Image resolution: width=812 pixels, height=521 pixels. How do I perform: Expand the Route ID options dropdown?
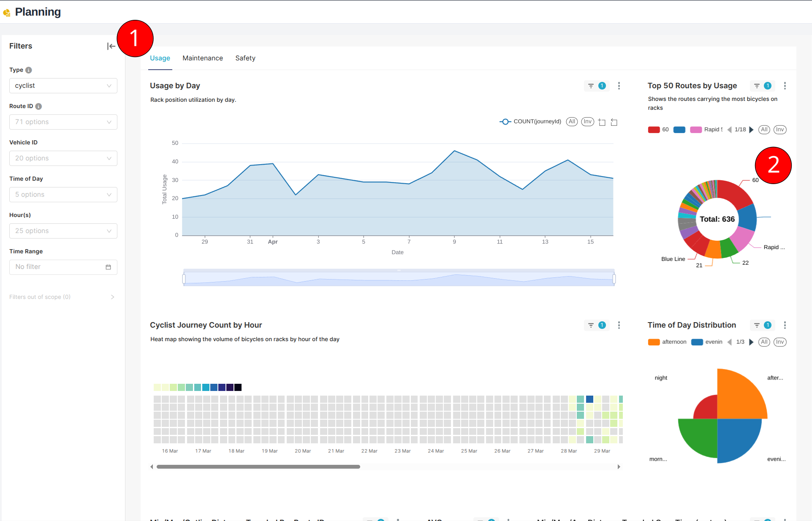coord(63,122)
